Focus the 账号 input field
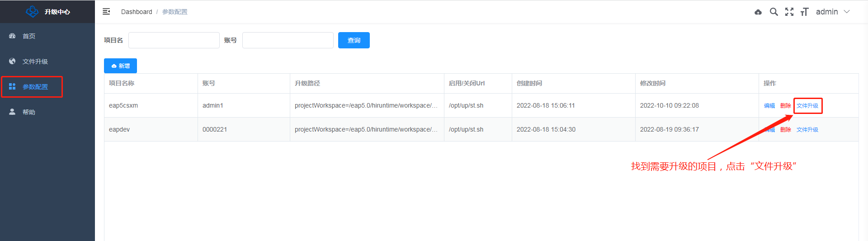This screenshot has width=868, height=241. pos(288,40)
